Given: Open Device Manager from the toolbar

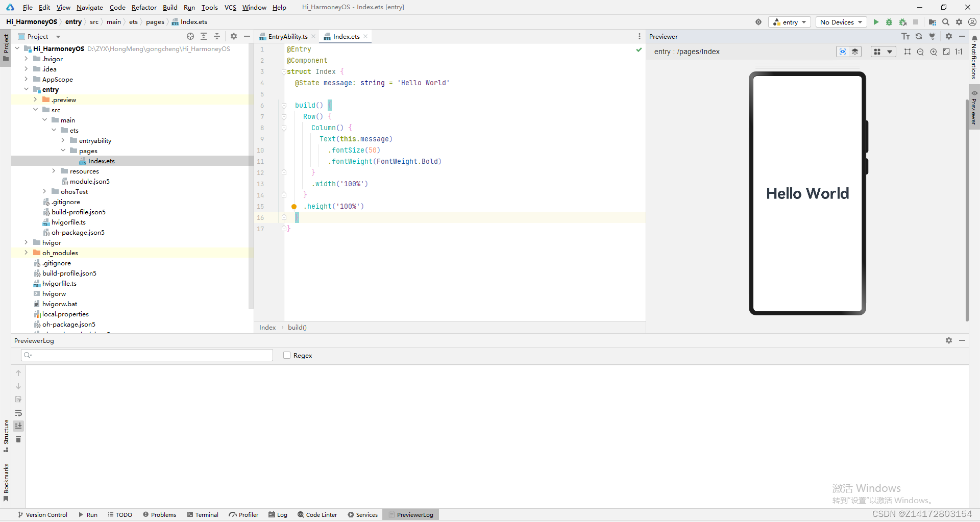Looking at the screenshot, I should pyautogui.click(x=933, y=22).
